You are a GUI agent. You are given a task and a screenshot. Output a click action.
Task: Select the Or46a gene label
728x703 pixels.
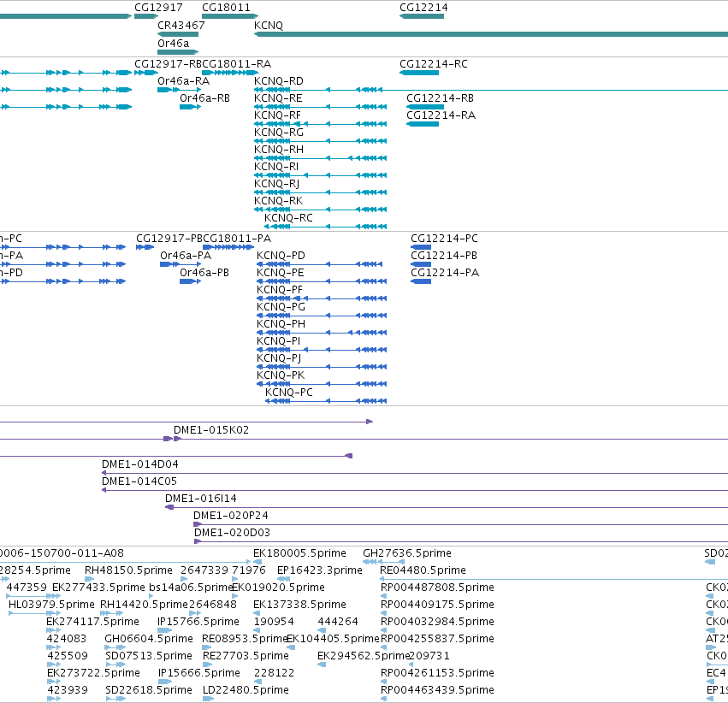pyautogui.click(x=173, y=43)
